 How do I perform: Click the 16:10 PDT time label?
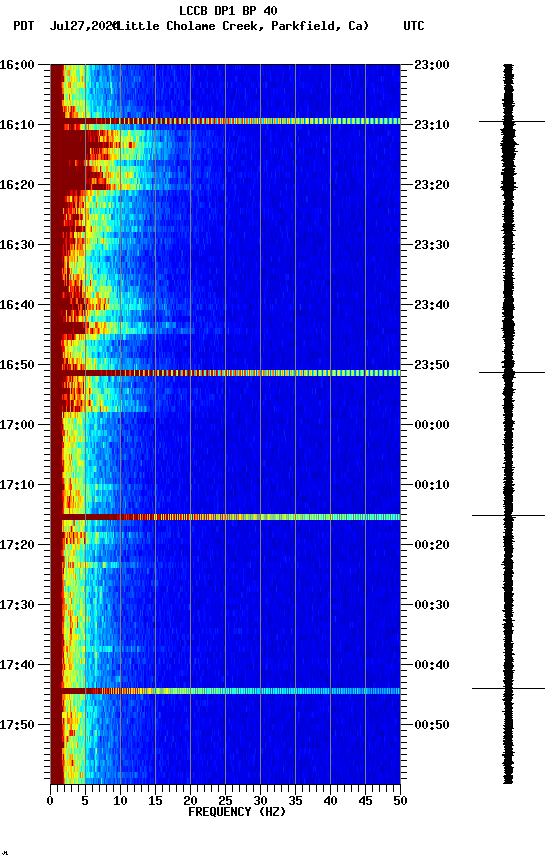pos(17,125)
